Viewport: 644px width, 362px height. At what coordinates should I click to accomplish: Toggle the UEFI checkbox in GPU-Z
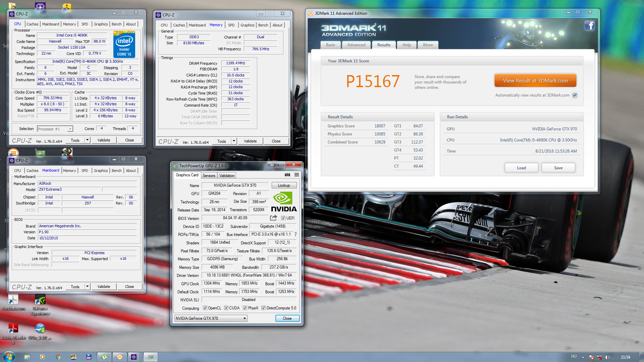coord(283,218)
